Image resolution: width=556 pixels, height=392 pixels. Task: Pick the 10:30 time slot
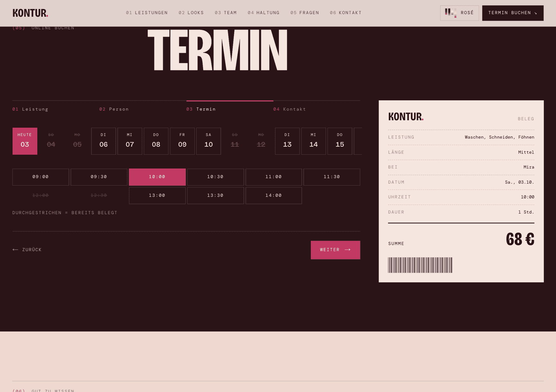pos(216,177)
